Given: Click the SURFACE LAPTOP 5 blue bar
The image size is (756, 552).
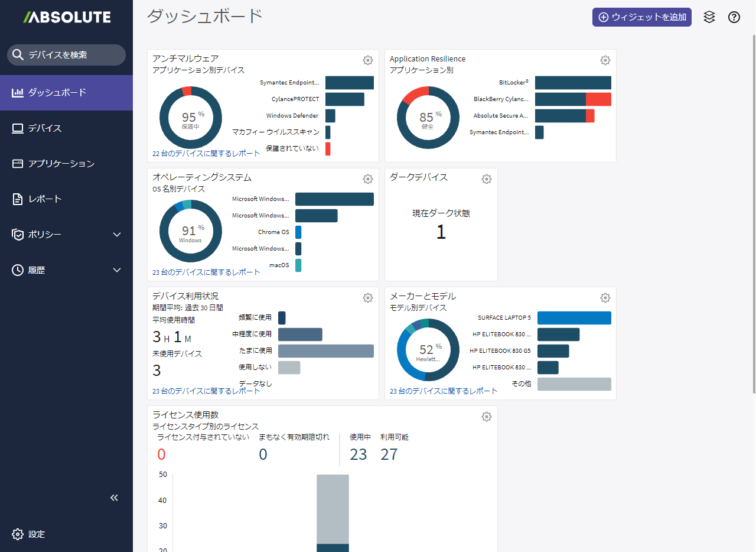Looking at the screenshot, I should pos(574,318).
